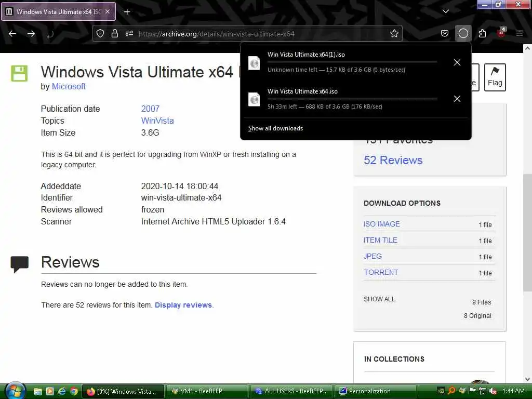Image resolution: width=532 pixels, height=399 pixels.
Task: Open the flag notification tray icon
Action: 472,391
